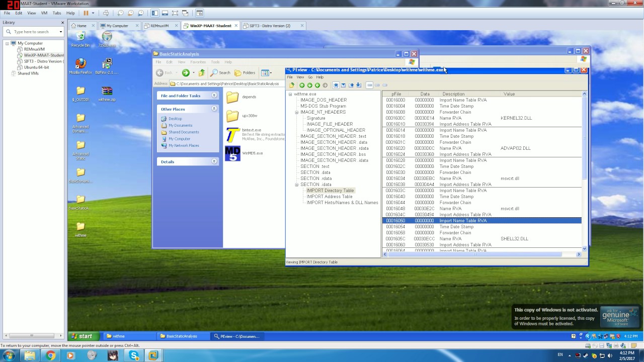The height and width of the screenshot is (362, 644).
Task: Click VMware unity mode icon
Action: 185,13
